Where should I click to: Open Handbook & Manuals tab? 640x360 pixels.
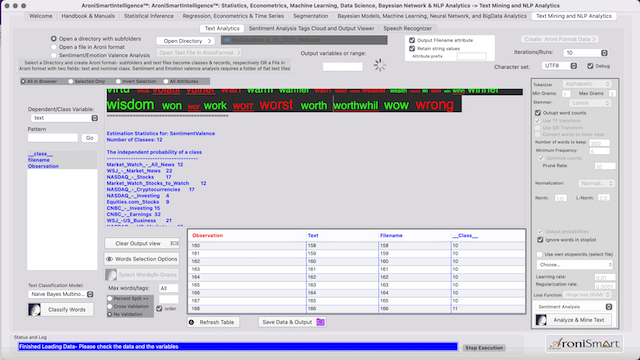88,16
